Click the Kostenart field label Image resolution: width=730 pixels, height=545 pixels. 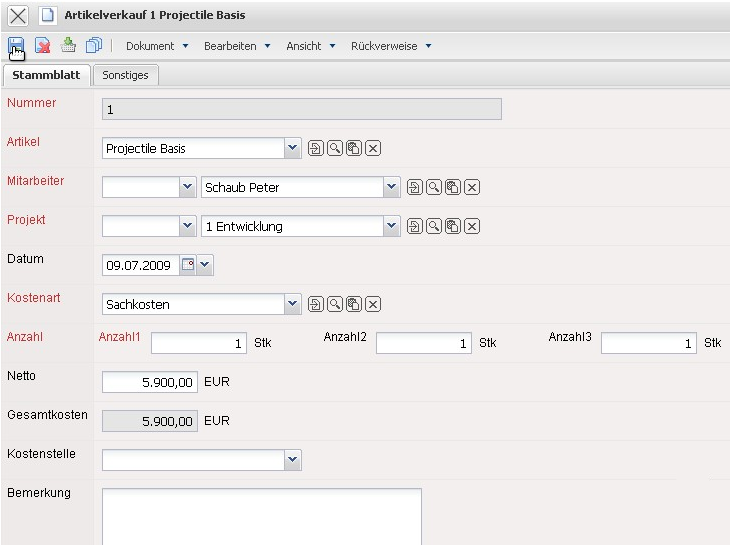[34, 297]
